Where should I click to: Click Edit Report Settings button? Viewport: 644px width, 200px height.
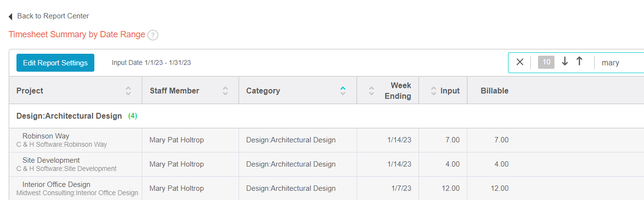[55, 62]
